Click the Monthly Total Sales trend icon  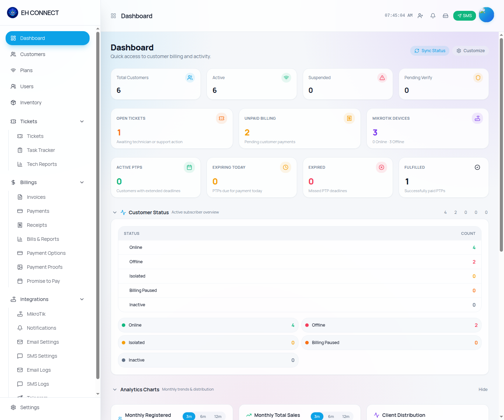pyautogui.click(x=249, y=415)
